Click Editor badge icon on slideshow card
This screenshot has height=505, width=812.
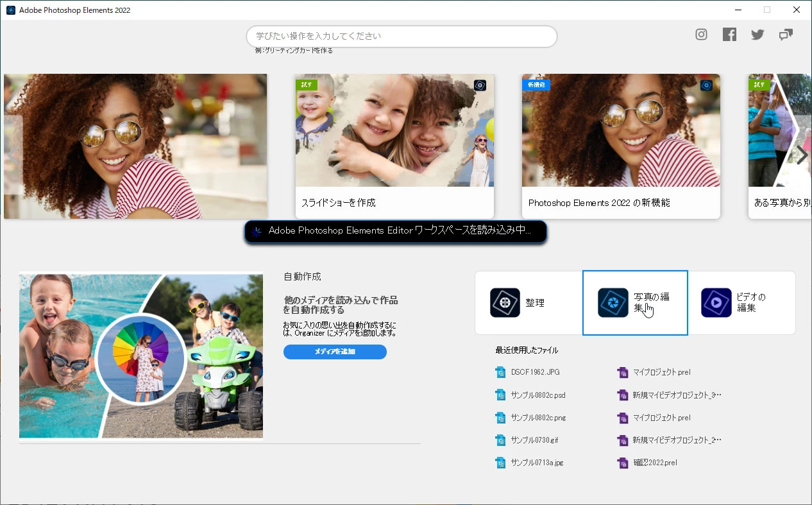coord(480,85)
